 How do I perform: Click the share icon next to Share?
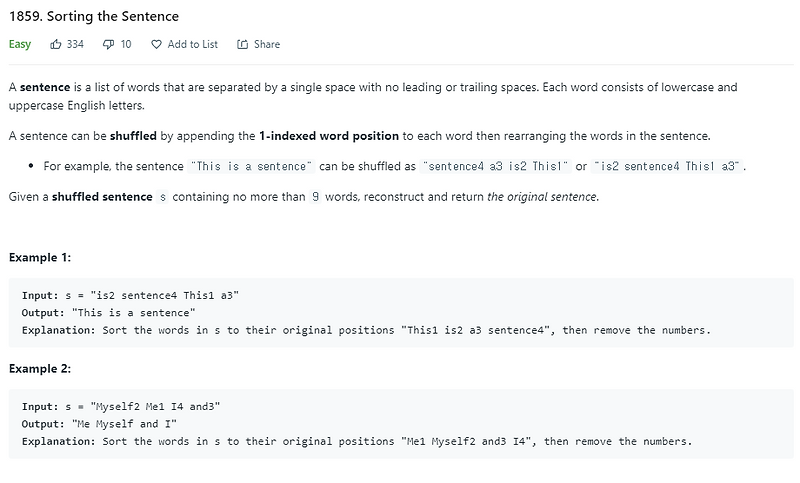pyautogui.click(x=242, y=44)
